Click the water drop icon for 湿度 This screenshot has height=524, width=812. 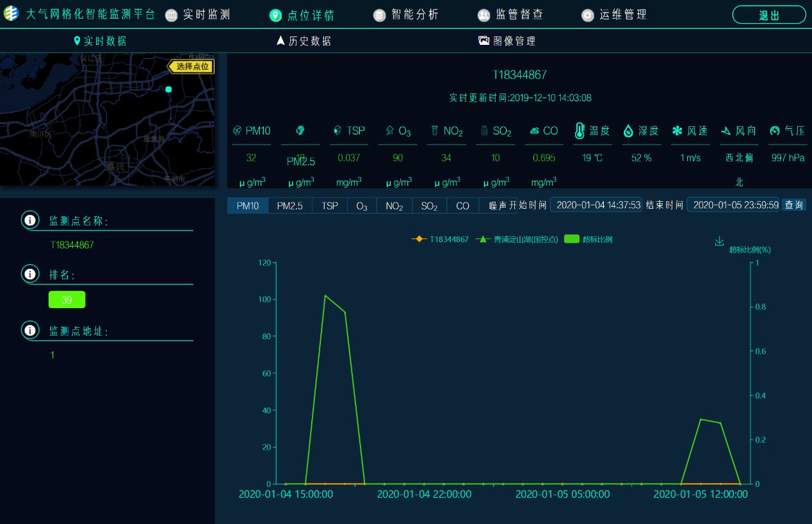pos(628,131)
